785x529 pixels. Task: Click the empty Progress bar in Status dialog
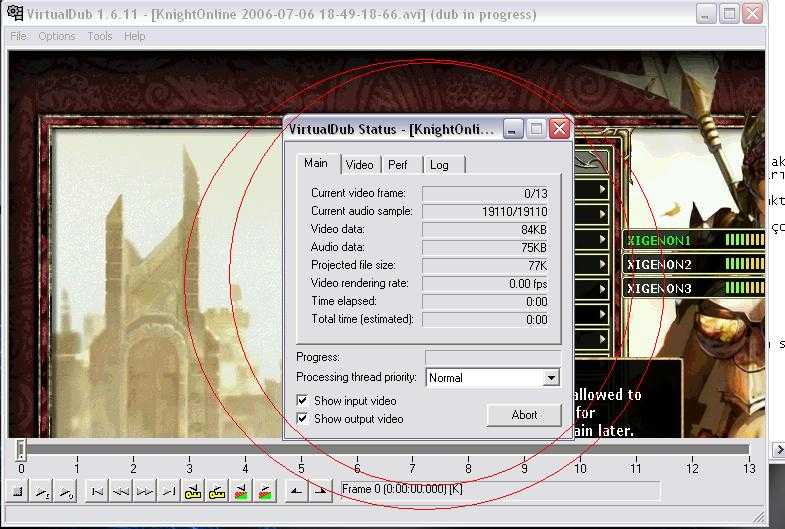click(493, 357)
